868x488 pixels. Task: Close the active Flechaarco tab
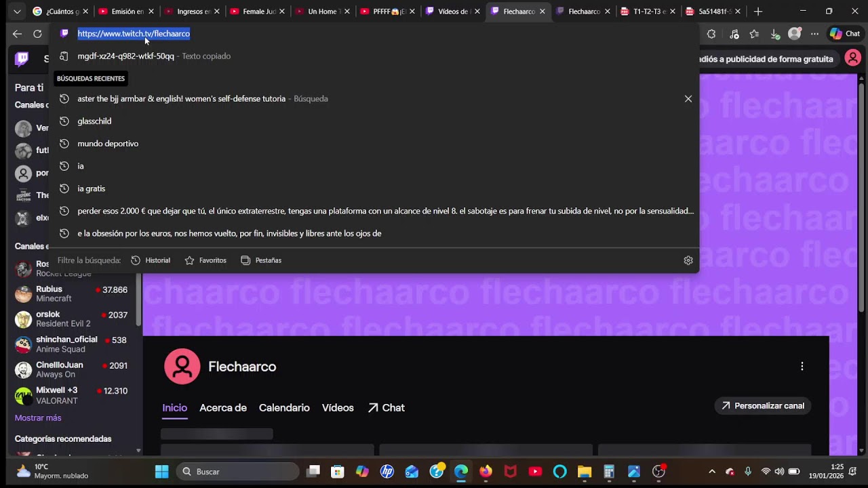click(542, 12)
